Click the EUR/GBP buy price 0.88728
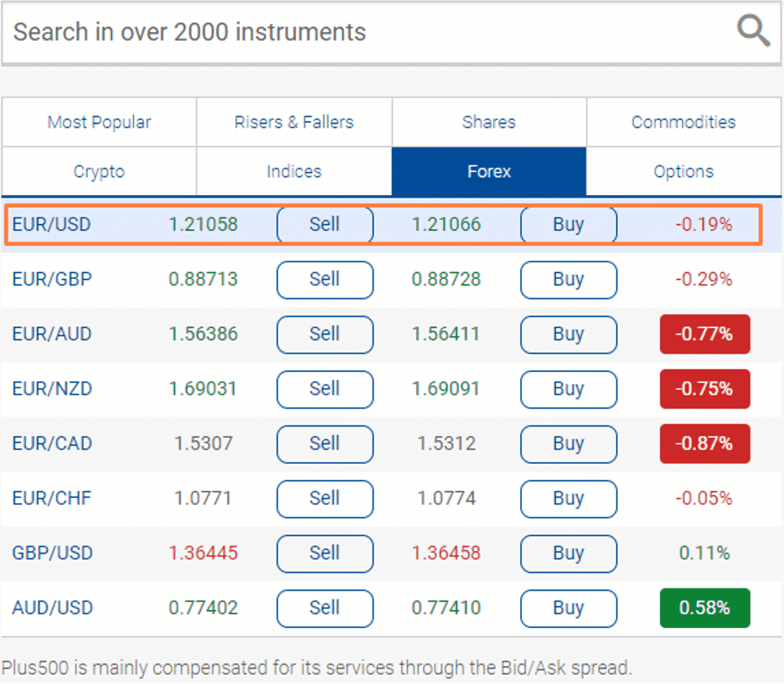Image resolution: width=784 pixels, height=684 pixels. [x=446, y=279]
